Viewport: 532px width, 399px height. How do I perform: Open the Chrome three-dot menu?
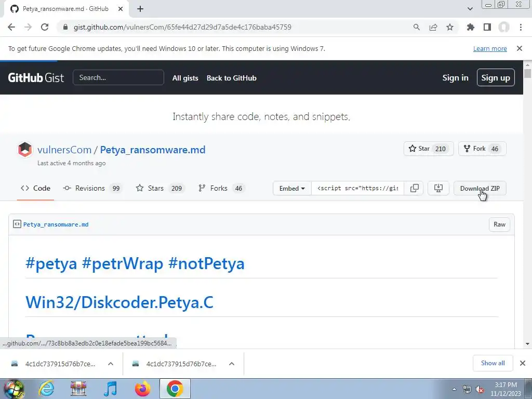click(x=521, y=27)
